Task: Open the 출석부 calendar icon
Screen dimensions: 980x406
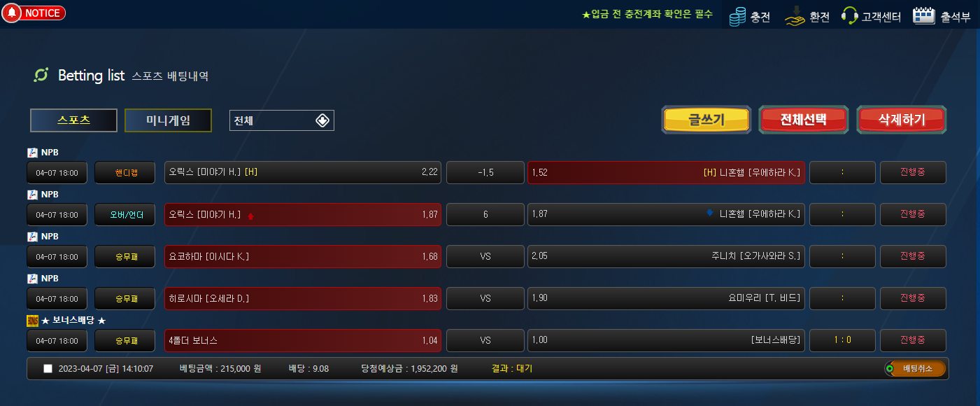Action: tap(924, 16)
